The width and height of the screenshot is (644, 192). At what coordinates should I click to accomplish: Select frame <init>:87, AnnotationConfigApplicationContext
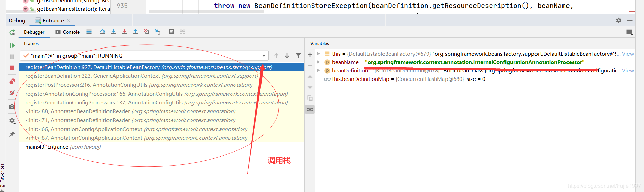pos(161,138)
